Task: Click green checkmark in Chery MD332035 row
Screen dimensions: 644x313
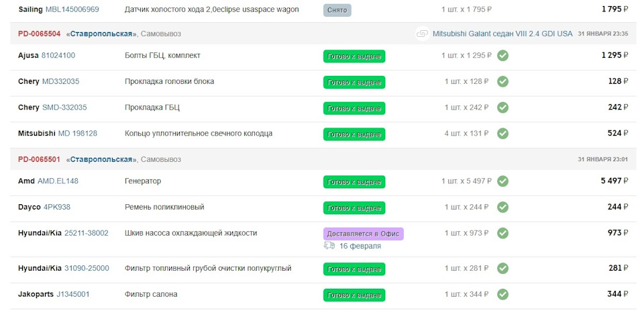Action: coord(502,81)
